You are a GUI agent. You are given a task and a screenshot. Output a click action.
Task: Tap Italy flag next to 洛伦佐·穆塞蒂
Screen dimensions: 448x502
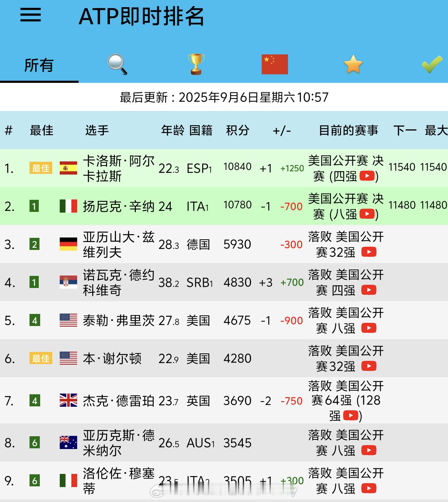pyautogui.click(x=68, y=481)
